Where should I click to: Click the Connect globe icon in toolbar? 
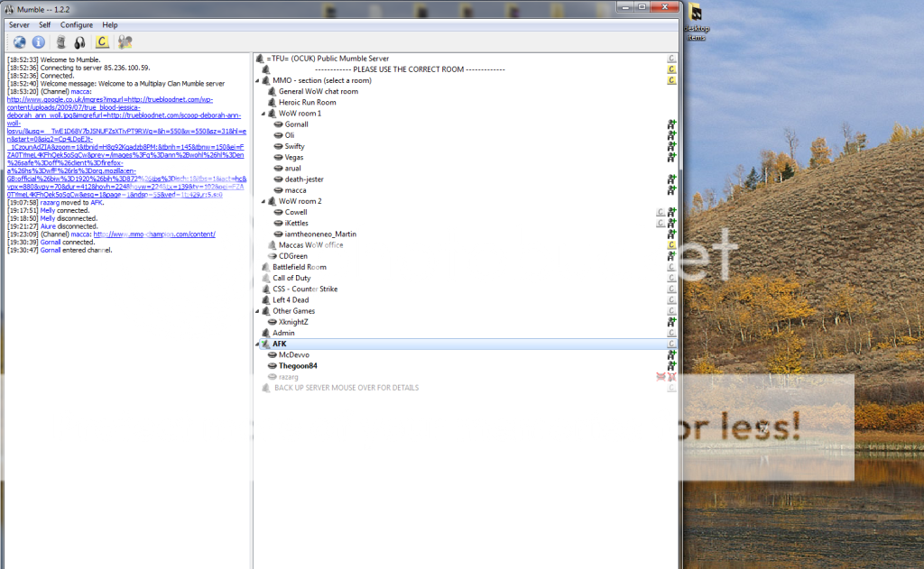point(19,41)
